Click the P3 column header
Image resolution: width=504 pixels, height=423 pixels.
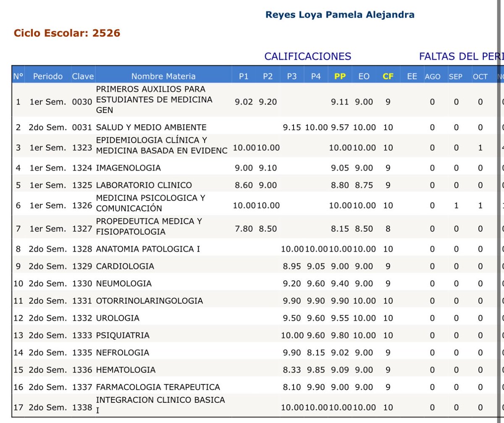[291, 76]
